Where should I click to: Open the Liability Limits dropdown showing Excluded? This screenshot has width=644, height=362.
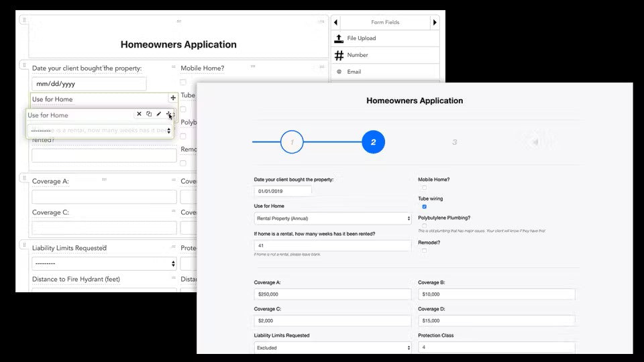[332, 347]
